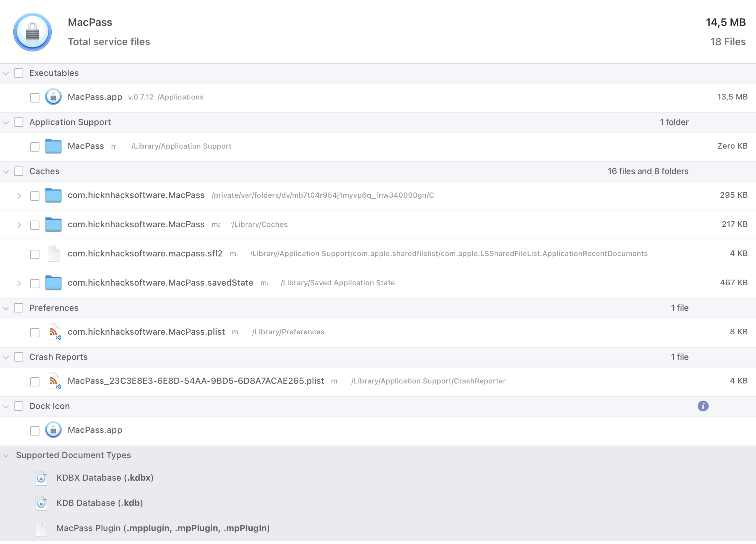Click the MacPass folder icon under Application Support
The width and height of the screenshot is (756, 544).
coord(53,146)
